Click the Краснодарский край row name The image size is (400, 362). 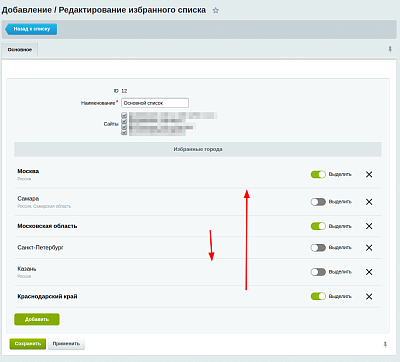coord(47,296)
